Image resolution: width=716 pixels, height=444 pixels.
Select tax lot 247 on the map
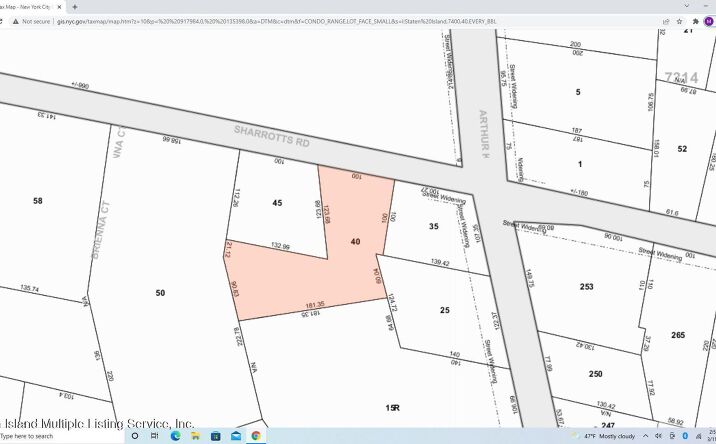pos(608,425)
